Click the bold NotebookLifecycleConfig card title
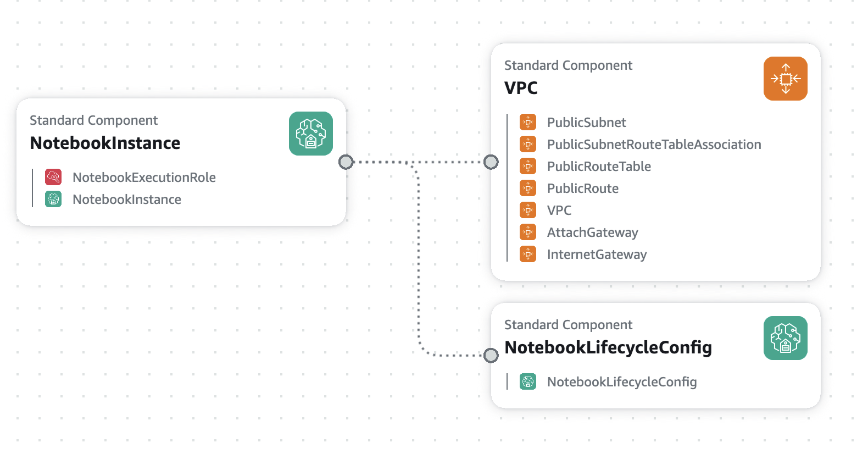Screen dimensions: 868x454 pyautogui.click(x=608, y=347)
